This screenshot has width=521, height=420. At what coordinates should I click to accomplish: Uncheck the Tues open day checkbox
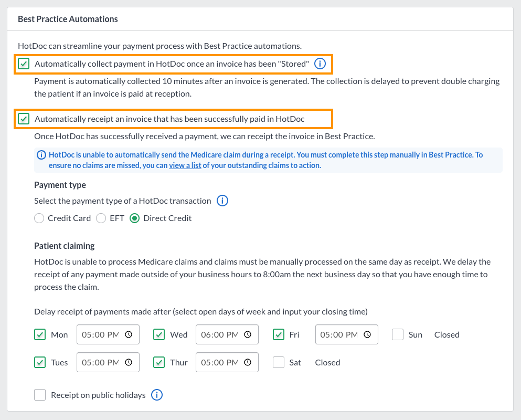(40, 362)
